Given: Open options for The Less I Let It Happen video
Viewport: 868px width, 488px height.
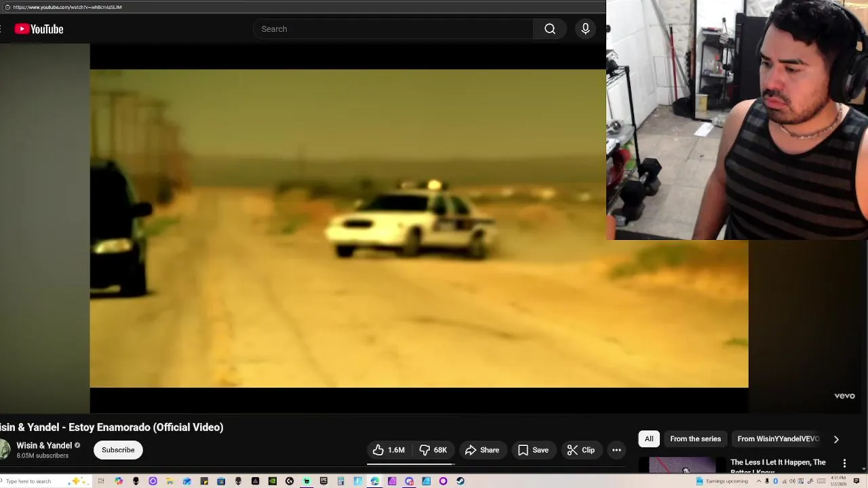Looking at the screenshot, I should (x=844, y=464).
